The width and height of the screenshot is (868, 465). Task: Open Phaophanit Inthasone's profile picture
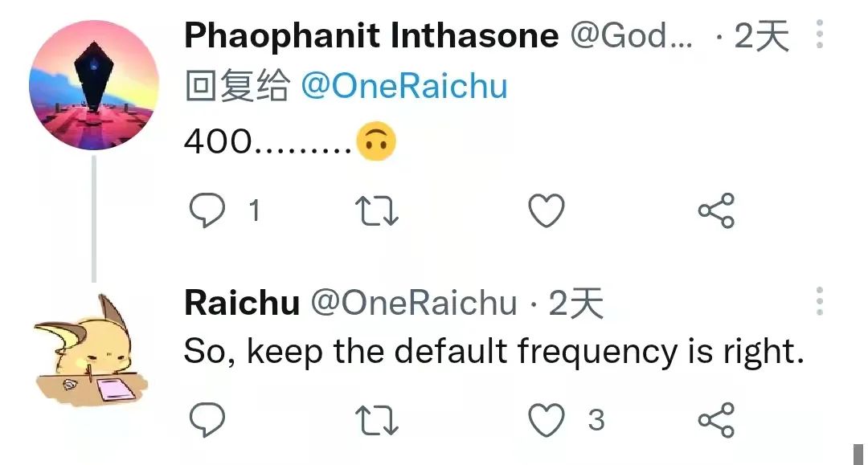[x=93, y=84]
